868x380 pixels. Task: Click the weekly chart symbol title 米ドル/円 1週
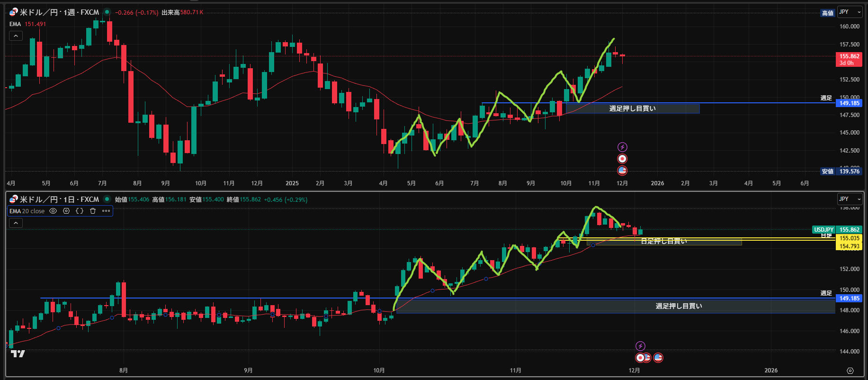pyautogui.click(x=59, y=12)
